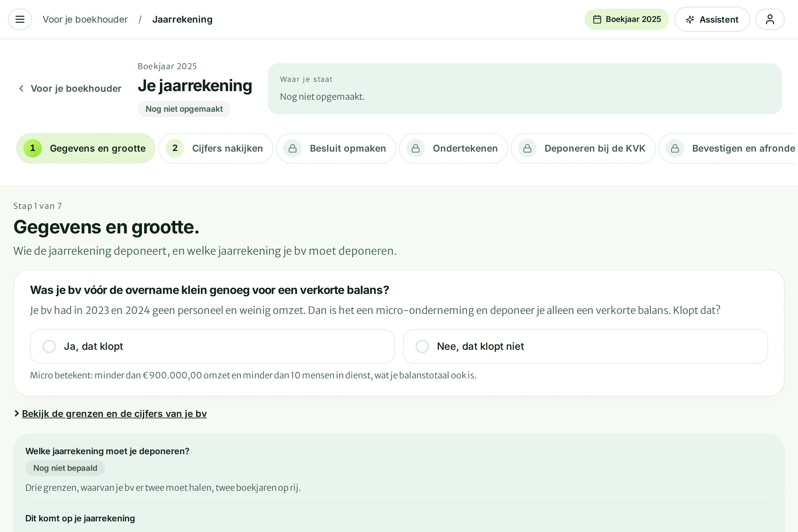This screenshot has width=798, height=532.
Task: Click the 'Waar je staat' status card
Action: click(525, 88)
